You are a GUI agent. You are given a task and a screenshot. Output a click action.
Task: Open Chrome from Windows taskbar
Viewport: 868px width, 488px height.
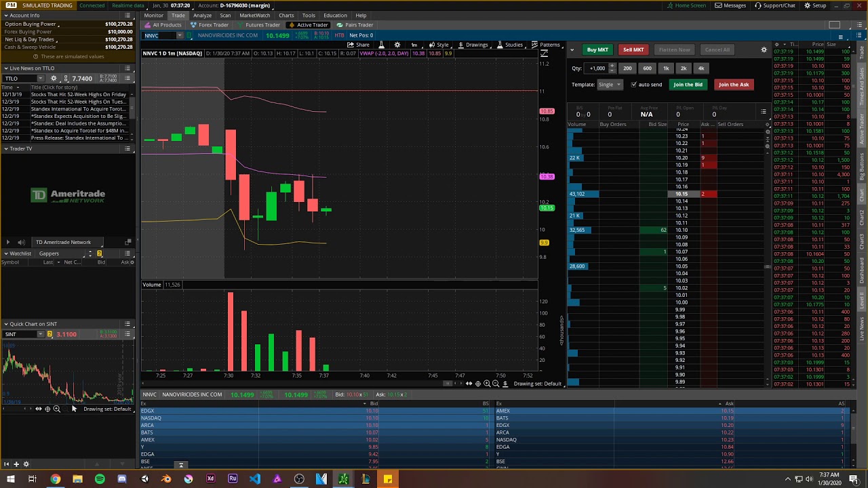56,479
